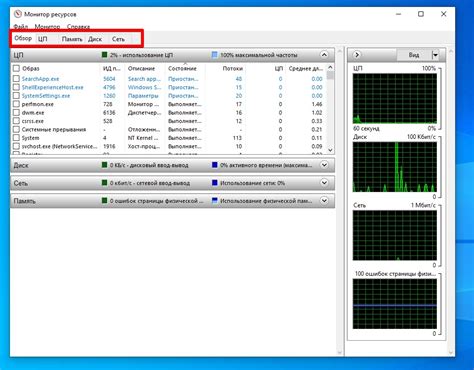
Task: Click the green disk I/O indicator square
Action: click(x=105, y=165)
